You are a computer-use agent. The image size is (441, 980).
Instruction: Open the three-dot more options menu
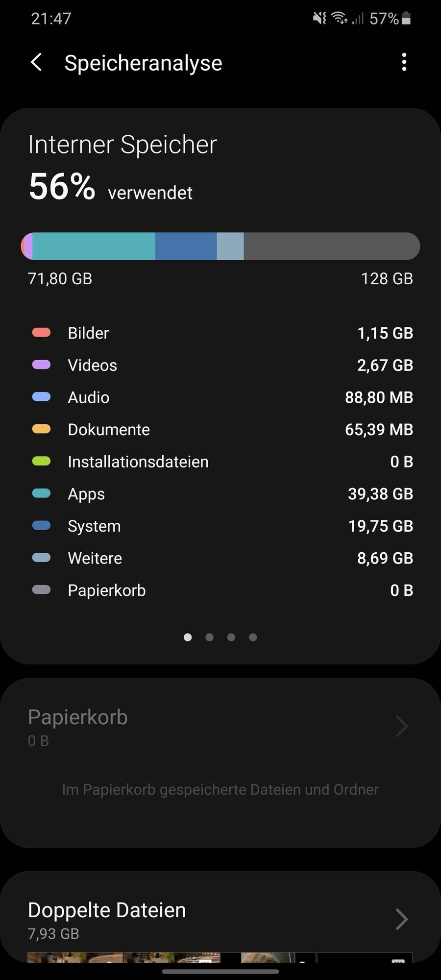click(404, 62)
